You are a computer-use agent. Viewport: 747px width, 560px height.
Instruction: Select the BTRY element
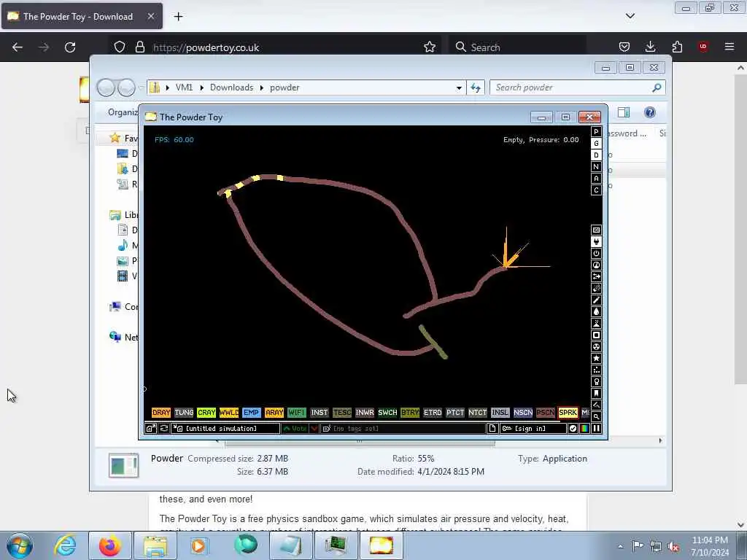[x=410, y=413]
